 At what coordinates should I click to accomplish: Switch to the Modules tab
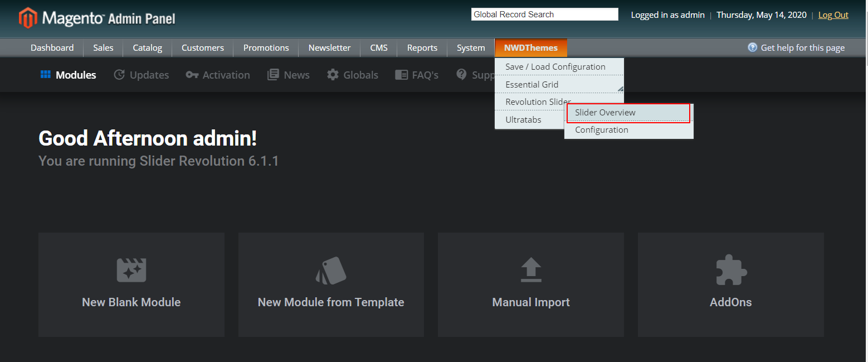[x=69, y=75]
